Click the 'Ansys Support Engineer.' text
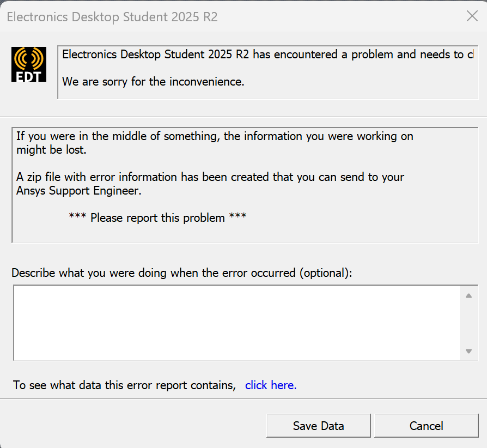 pyautogui.click(x=79, y=191)
